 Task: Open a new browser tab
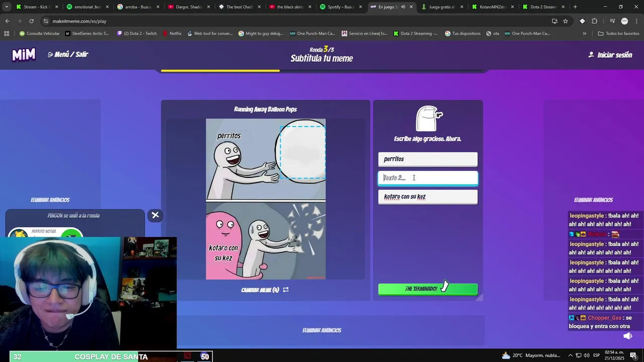[575, 7]
